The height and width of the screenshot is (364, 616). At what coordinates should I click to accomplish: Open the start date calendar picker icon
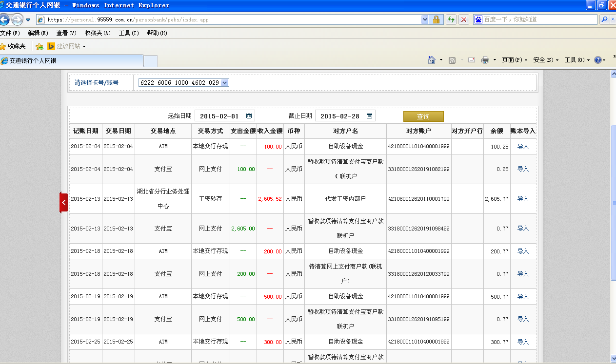249,116
